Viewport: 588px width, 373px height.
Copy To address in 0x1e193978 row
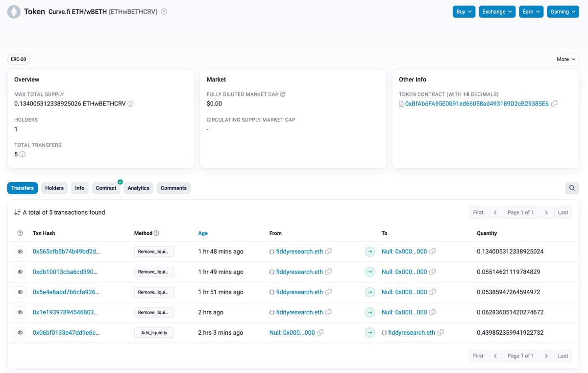click(433, 312)
